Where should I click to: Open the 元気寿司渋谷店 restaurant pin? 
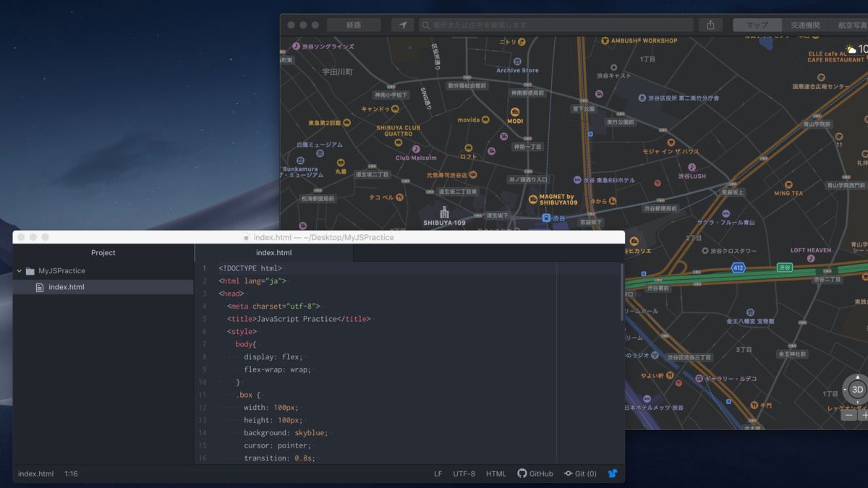point(473,175)
